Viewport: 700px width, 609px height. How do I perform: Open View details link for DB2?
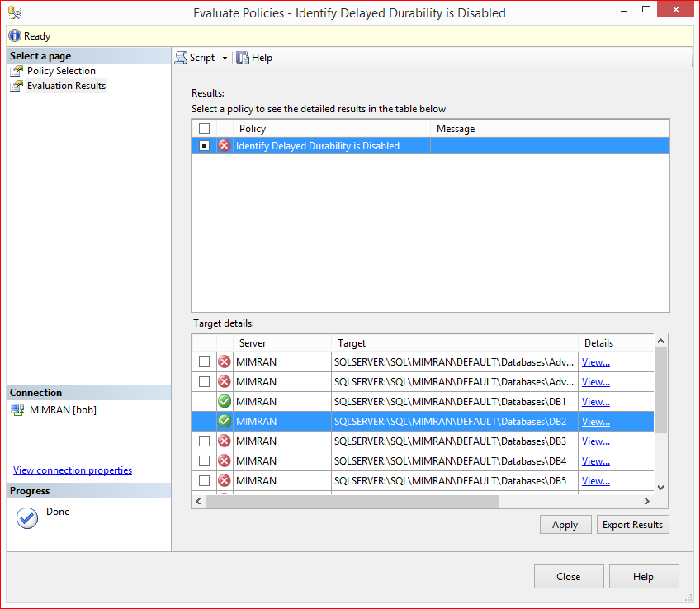595,422
